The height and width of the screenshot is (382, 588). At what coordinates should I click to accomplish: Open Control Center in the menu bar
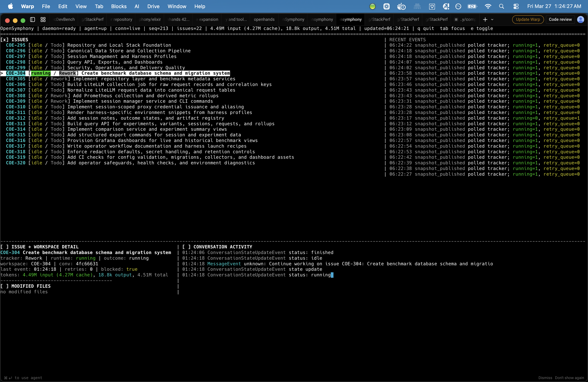click(x=516, y=6)
